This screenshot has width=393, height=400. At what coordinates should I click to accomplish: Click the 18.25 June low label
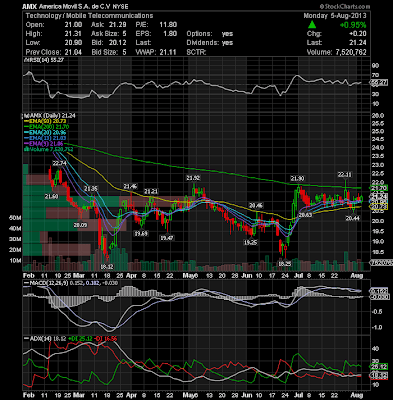coord(285,263)
